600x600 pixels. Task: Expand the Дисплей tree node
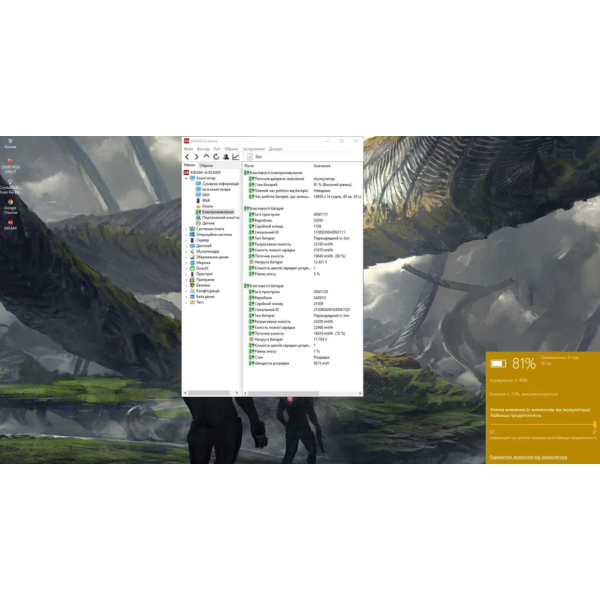(186, 246)
